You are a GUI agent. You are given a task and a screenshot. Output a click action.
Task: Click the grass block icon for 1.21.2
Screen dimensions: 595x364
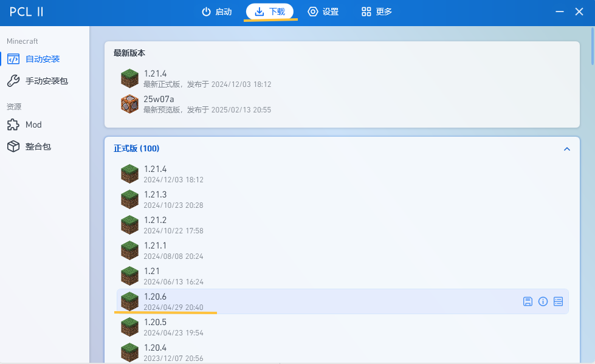tap(130, 225)
